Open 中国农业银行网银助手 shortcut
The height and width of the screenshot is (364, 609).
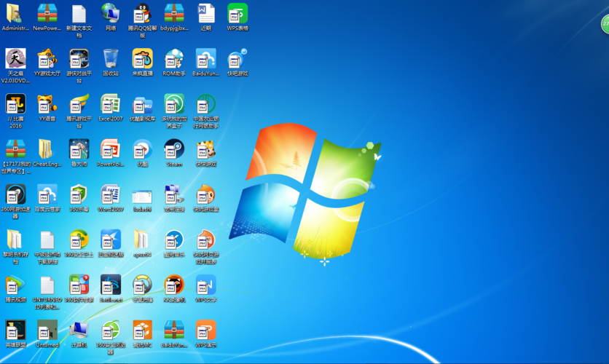point(206,103)
